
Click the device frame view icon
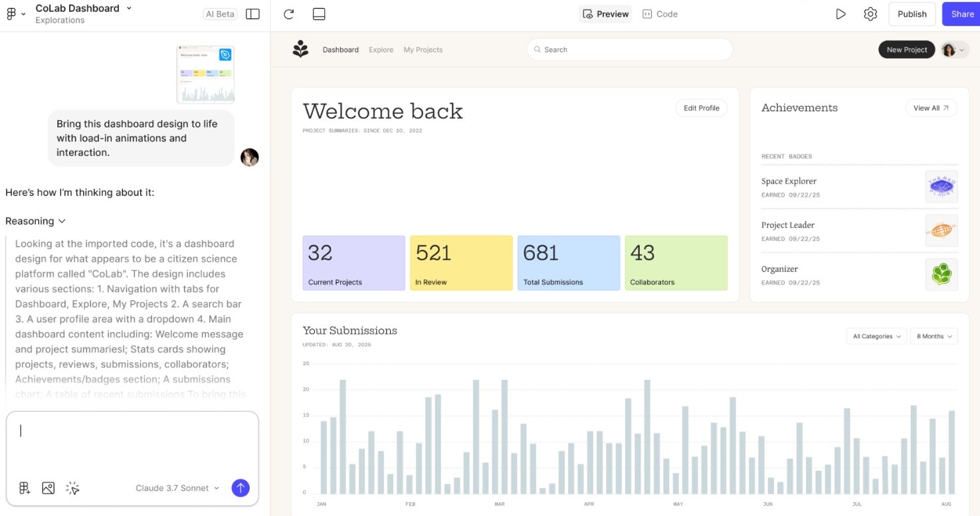319,14
